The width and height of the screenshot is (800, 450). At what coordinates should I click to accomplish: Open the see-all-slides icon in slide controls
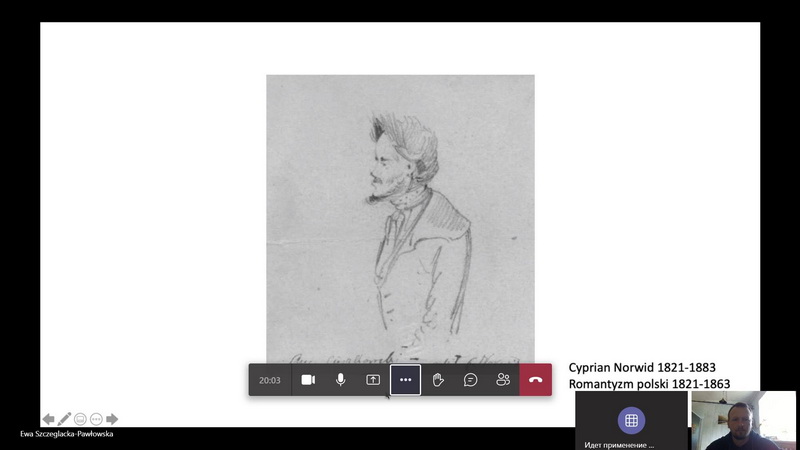(x=80, y=419)
